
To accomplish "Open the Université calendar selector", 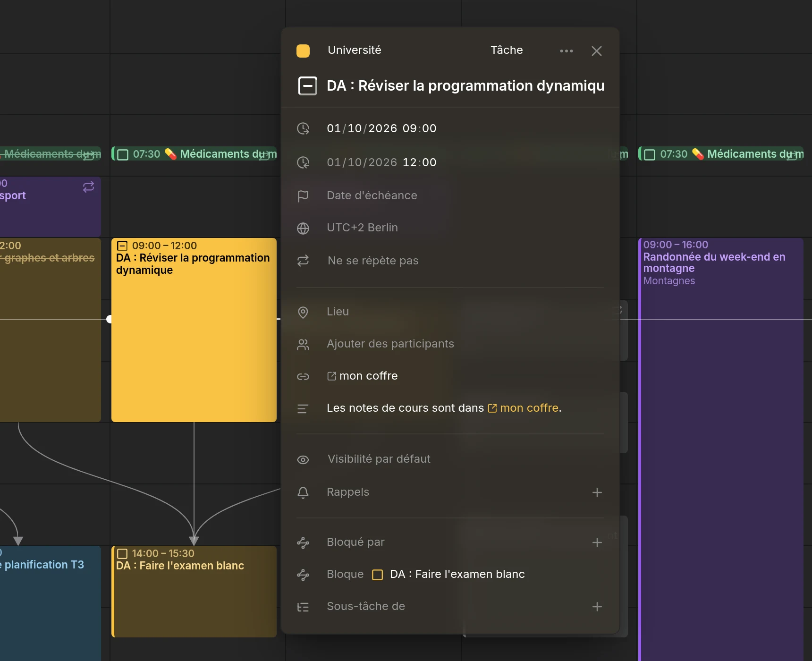I will (x=355, y=50).
